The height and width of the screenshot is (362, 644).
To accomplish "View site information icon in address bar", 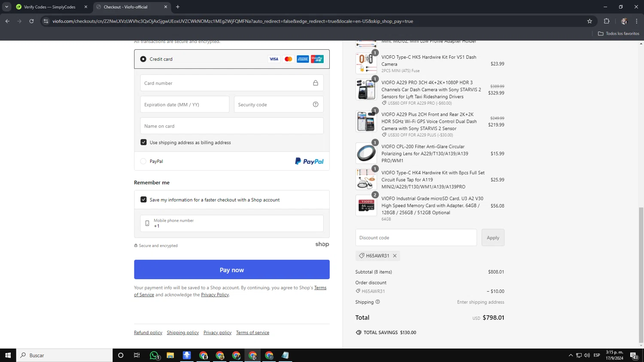I will click(46, 21).
